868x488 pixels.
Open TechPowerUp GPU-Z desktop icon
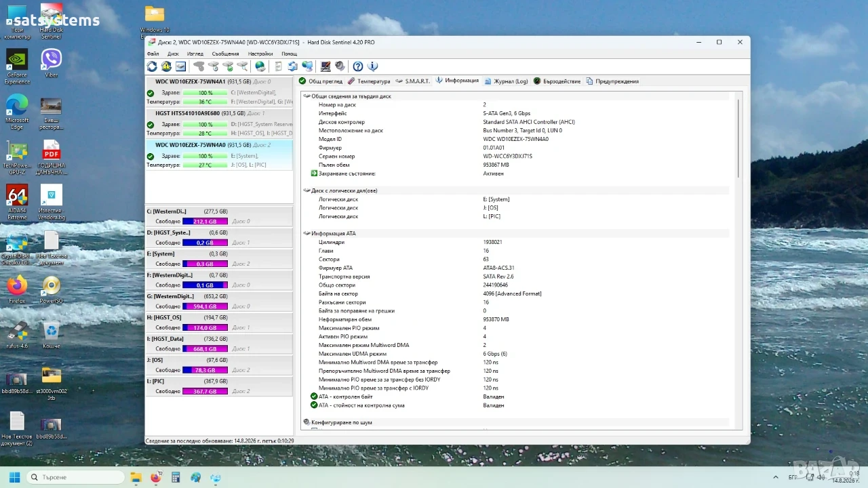[x=17, y=158]
